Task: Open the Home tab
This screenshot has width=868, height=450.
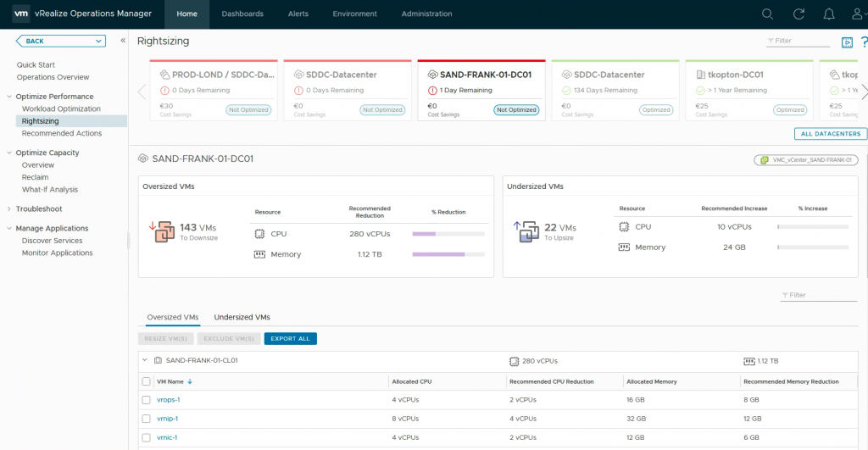Action: 187,14
